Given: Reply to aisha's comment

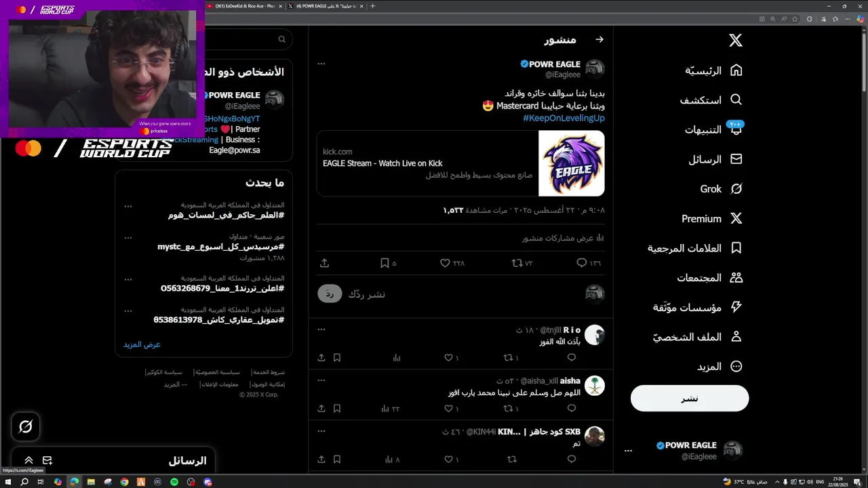Looking at the screenshot, I should point(572,409).
